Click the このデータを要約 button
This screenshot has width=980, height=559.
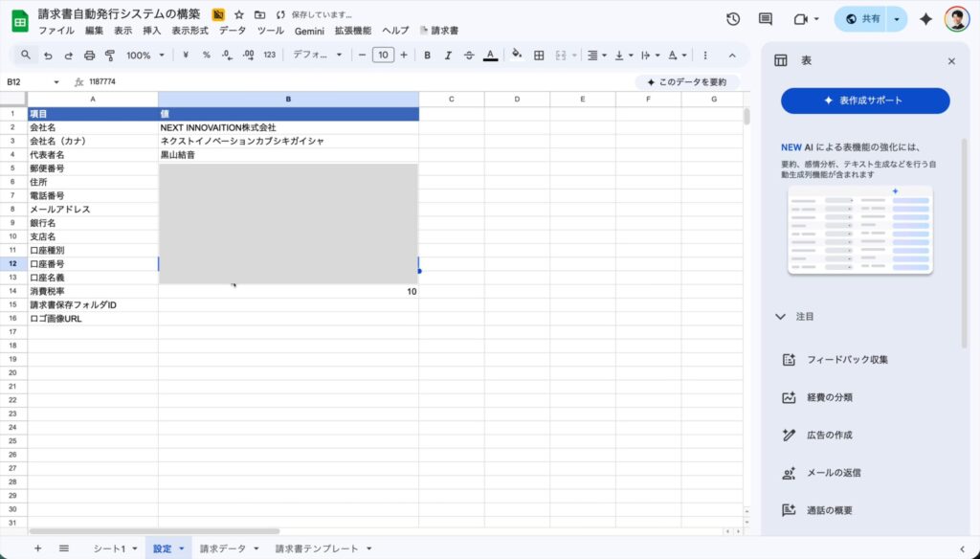pos(686,82)
